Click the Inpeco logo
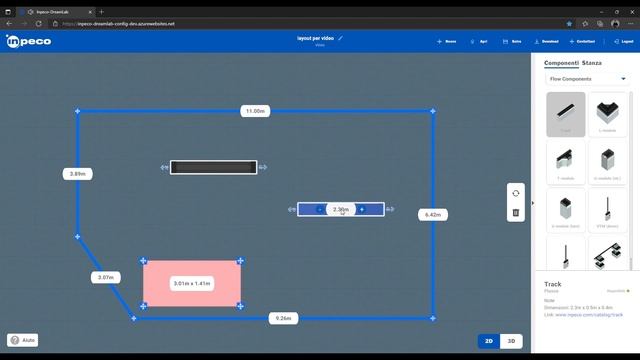This screenshot has width=640, height=360. [29, 41]
